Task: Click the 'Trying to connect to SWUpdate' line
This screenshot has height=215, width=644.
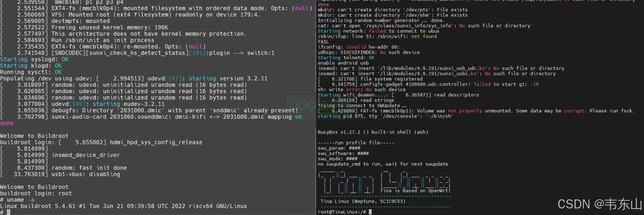Action: (362, 106)
